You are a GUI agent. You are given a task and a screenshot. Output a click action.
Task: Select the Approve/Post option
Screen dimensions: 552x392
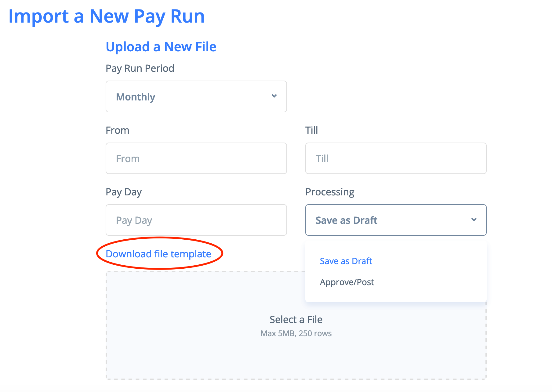coord(347,282)
